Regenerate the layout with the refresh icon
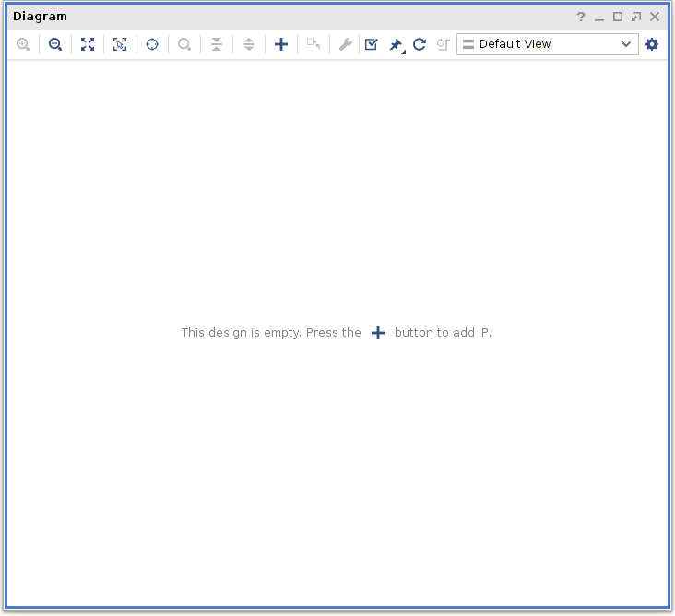The height and width of the screenshot is (616, 675). 420,44
